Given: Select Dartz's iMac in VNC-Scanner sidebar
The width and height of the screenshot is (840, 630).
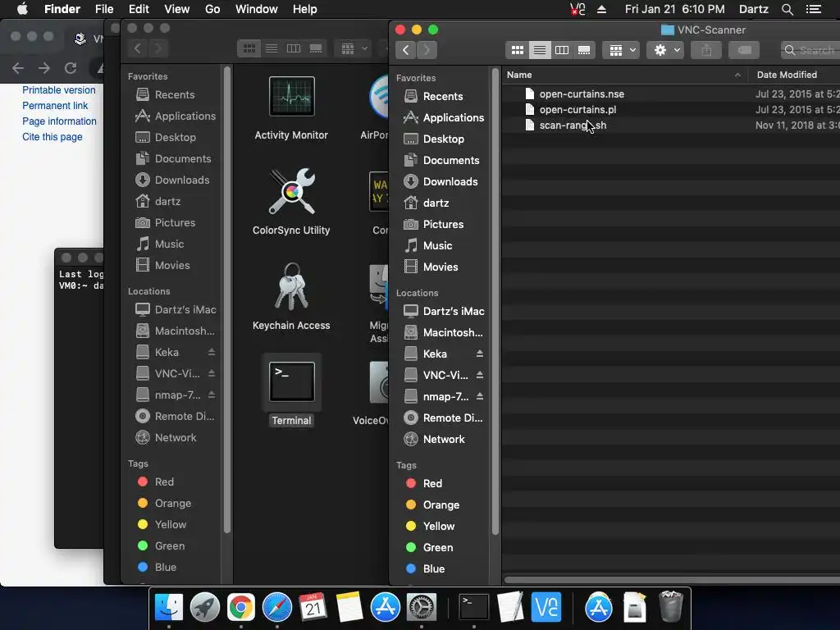Looking at the screenshot, I should [x=444, y=311].
